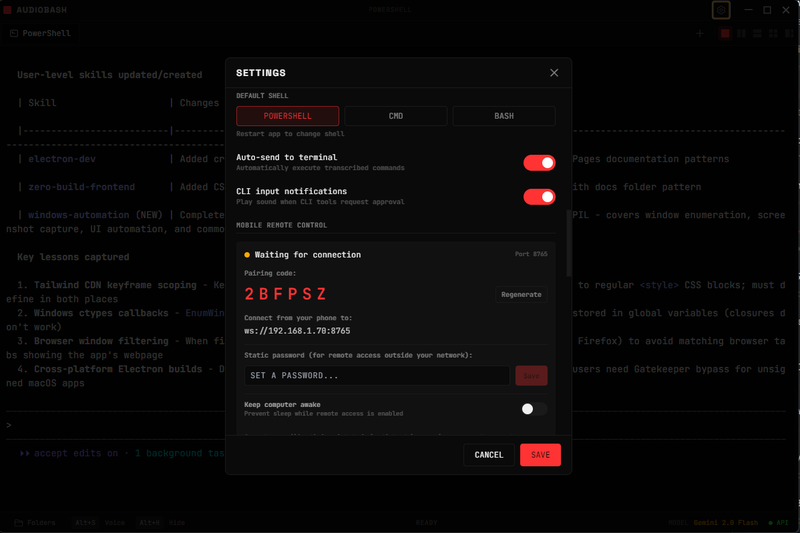800x533 pixels.
Task: Click 'Key lessons captured' heading in terminal
Action: (73, 257)
